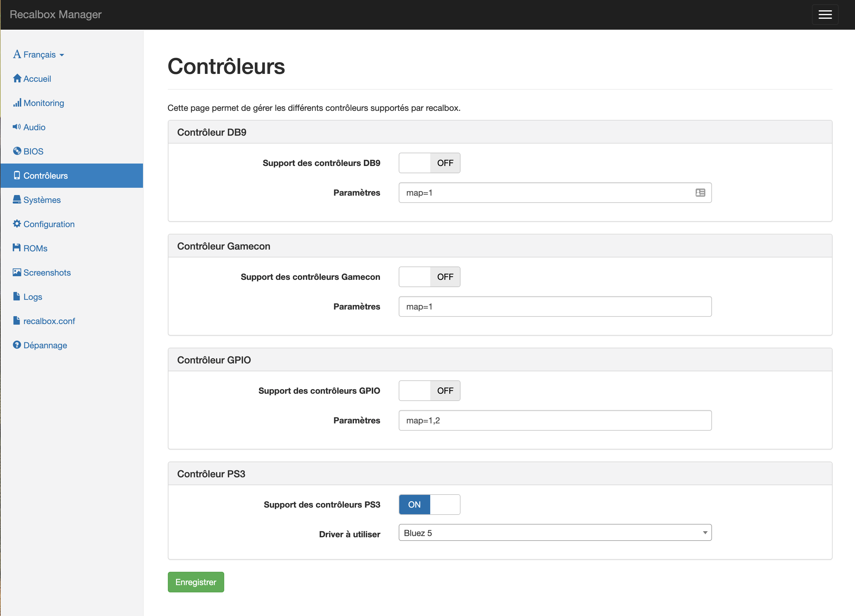Screen dimensions: 855x616
Task: Click the GPIO Paramètres input field
Action: 555,420
